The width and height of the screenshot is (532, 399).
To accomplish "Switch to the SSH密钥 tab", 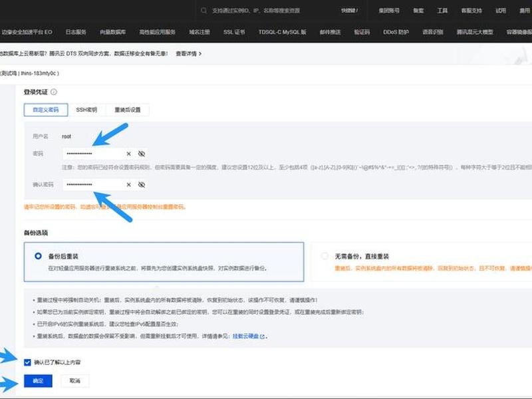I will (86, 110).
